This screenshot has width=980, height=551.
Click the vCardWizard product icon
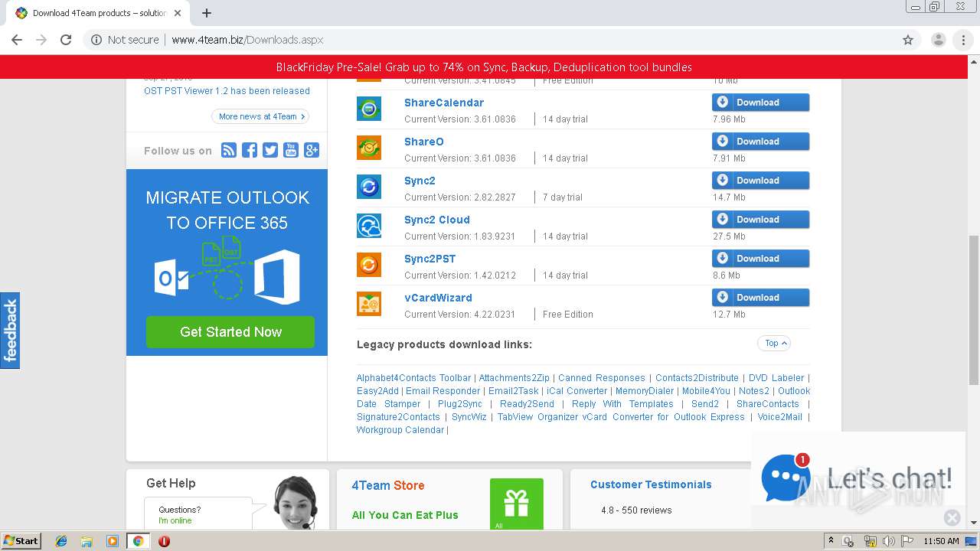(x=369, y=304)
